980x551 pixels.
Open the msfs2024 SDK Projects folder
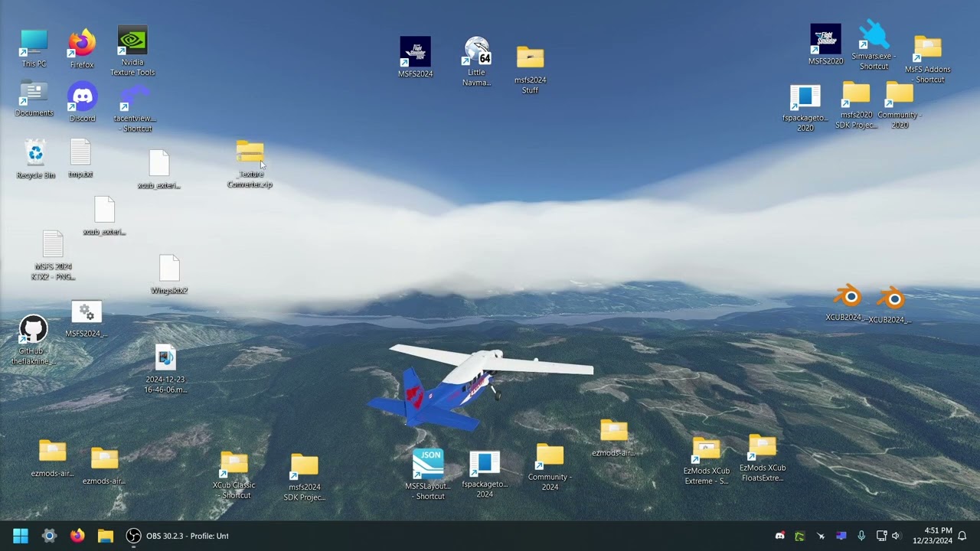305,478
